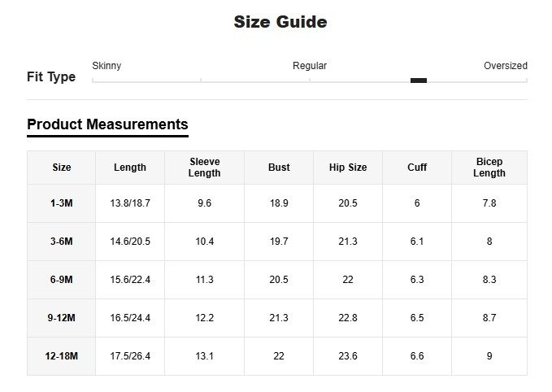The height and width of the screenshot is (392, 552).
Task: Select the 6-9M size row label
Action: 62,280
